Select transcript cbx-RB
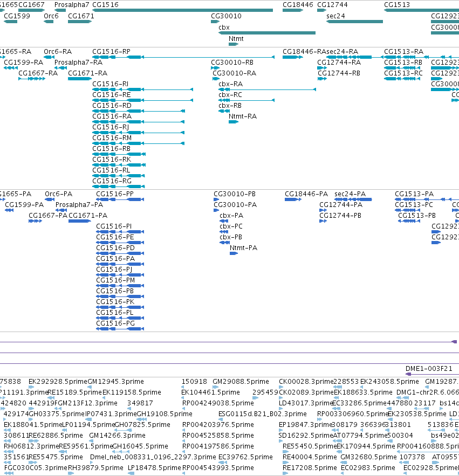The width and height of the screenshot is (459, 476). click(x=230, y=105)
